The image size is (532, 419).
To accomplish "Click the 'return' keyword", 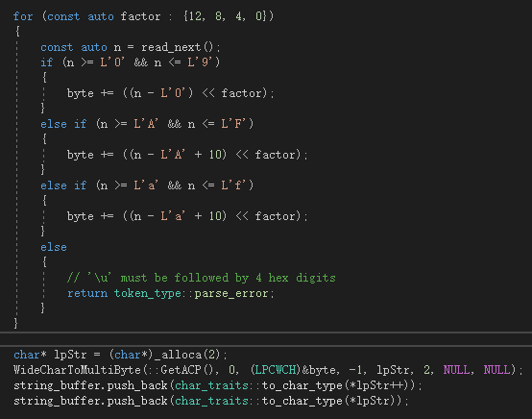I will pos(87,293).
